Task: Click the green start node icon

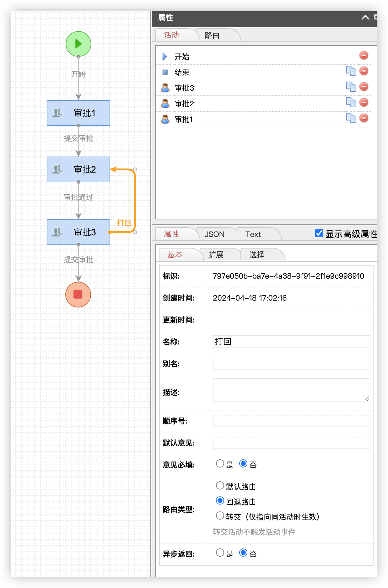Action: click(78, 44)
